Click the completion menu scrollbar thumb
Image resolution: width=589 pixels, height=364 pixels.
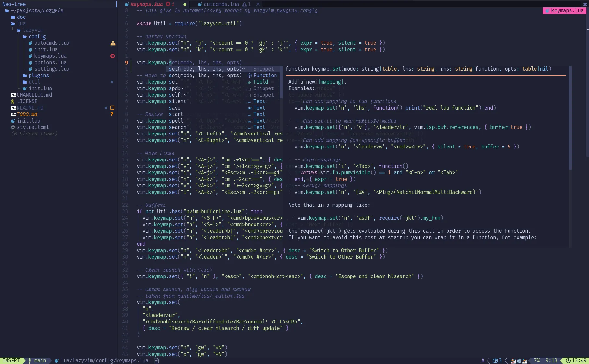point(281,82)
